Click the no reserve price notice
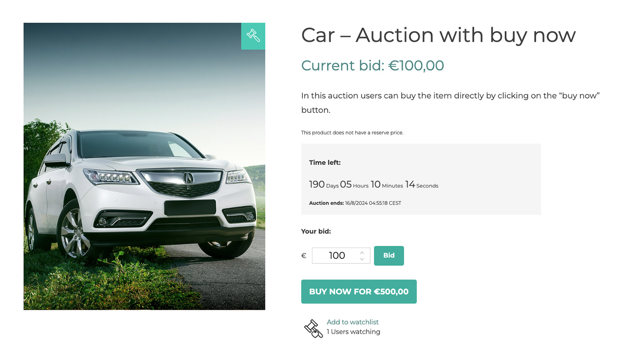Screen dimensions: 624x364 click(x=352, y=133)
